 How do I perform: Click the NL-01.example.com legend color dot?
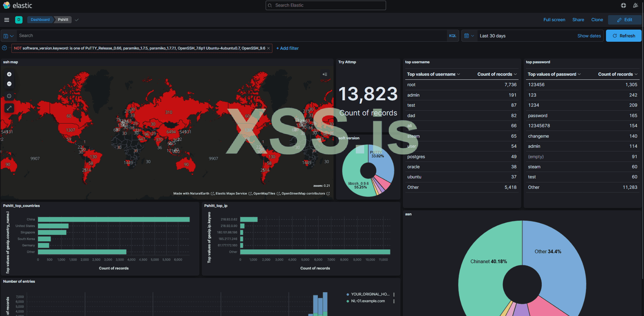pyautogui.click(x=348, y=301)
